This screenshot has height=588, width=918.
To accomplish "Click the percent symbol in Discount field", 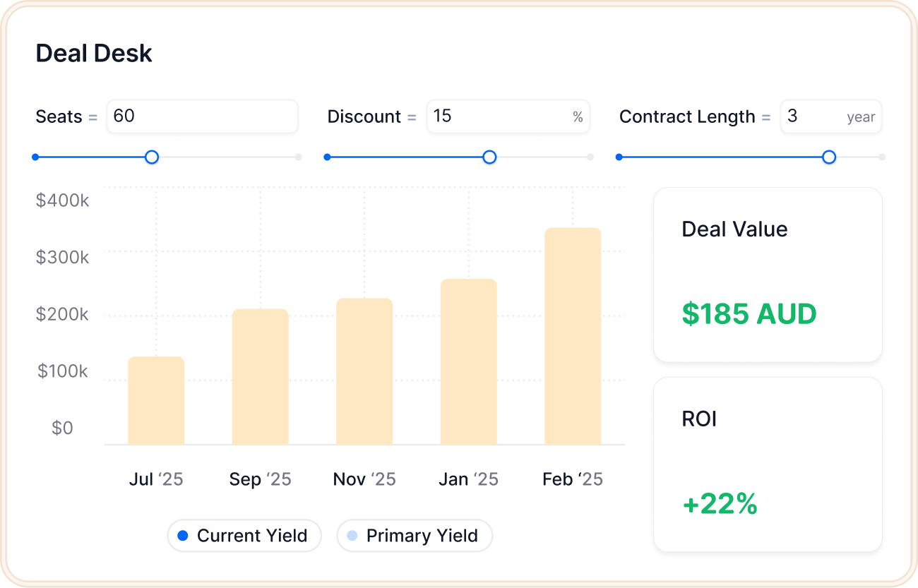I will (x=577, y=117).
